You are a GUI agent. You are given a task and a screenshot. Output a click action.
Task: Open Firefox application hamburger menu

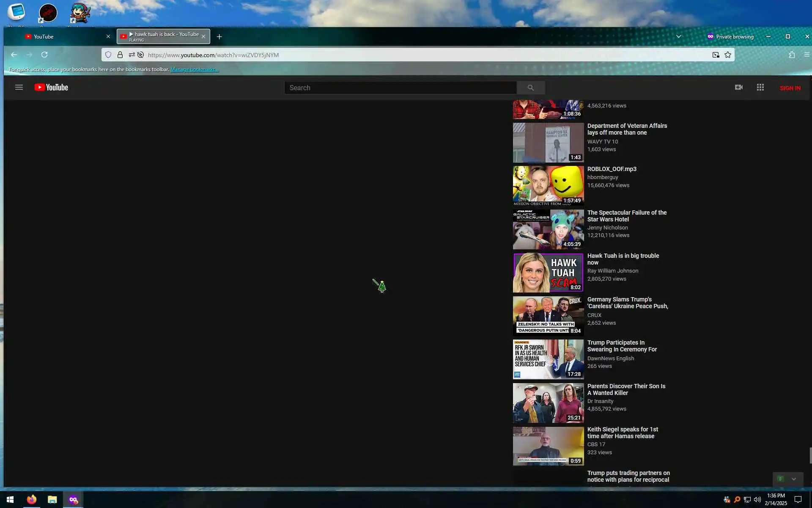(x=807, y=55)
